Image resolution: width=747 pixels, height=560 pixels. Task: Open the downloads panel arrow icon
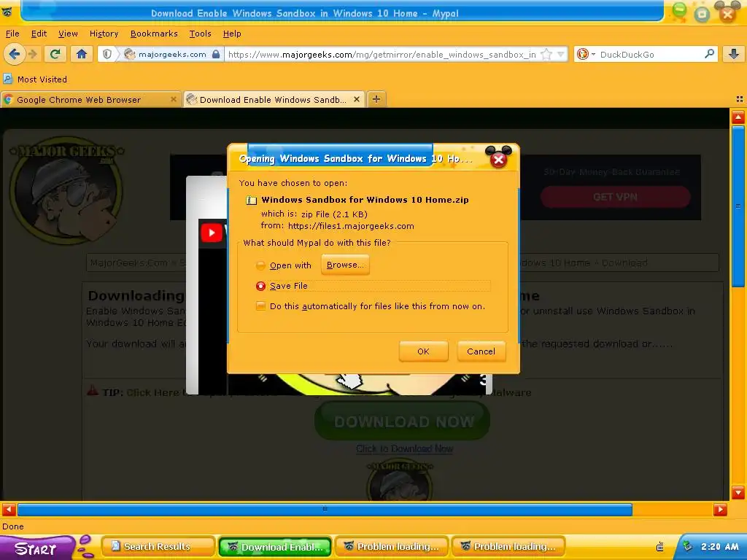pyautogui.click(x=734, y=54)
